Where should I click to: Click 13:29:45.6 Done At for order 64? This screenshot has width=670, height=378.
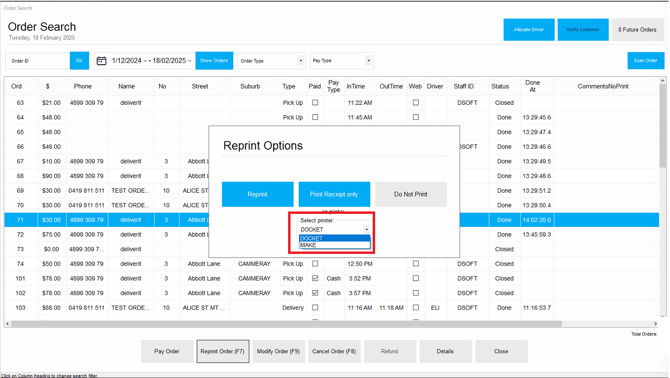pyautogui.click(x=537, y=117)
